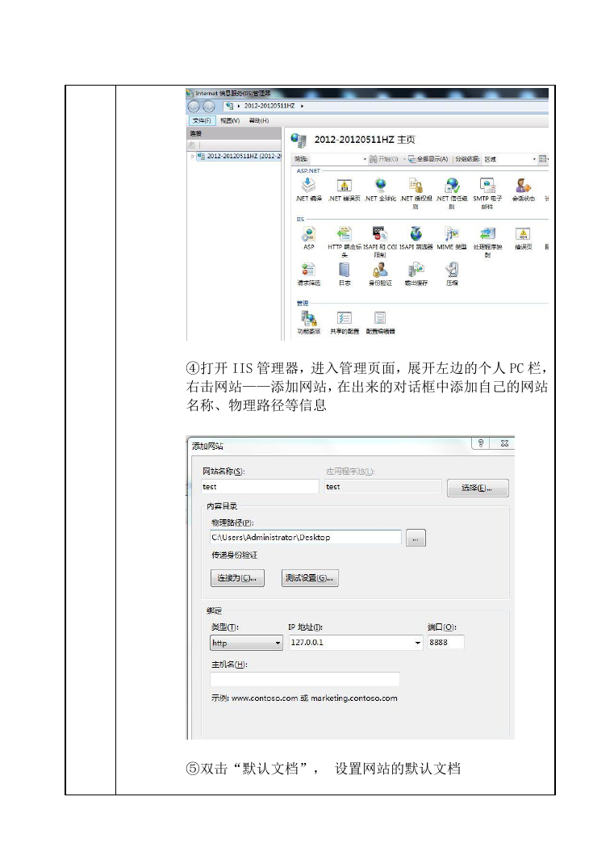Click the 测试设置(G)... button

click(x=310, y=578)
